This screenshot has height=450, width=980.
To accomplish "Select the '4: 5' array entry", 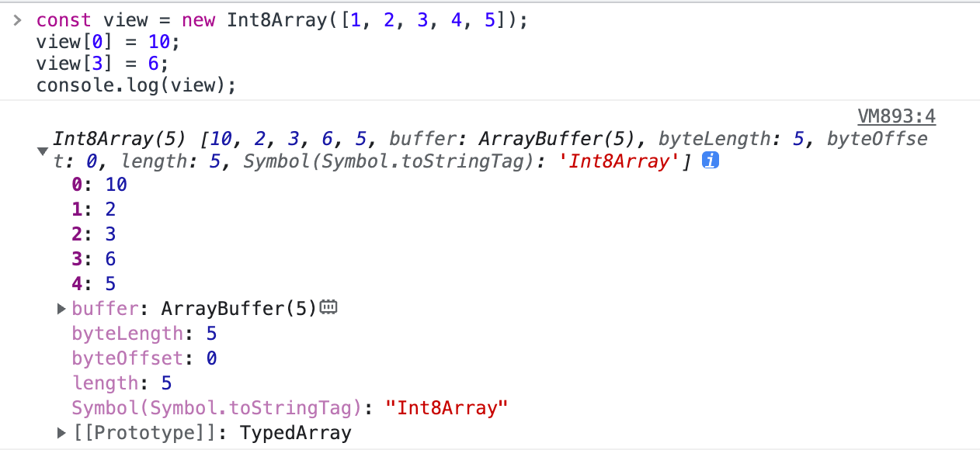I will click(94, 284).
